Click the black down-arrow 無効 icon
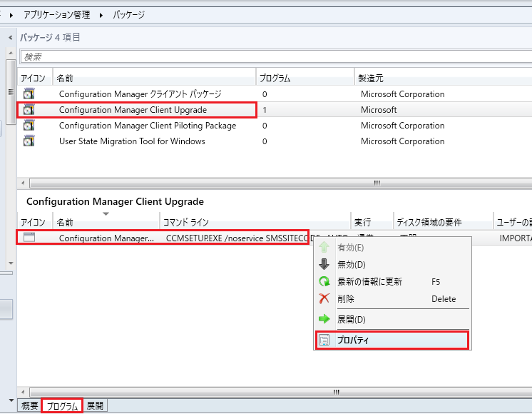Screen dimensions: 532x414 [324, 264]
